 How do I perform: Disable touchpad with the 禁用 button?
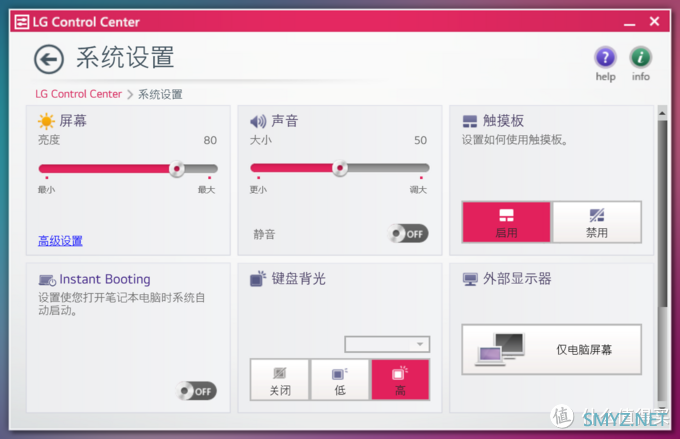pos(597,222)
